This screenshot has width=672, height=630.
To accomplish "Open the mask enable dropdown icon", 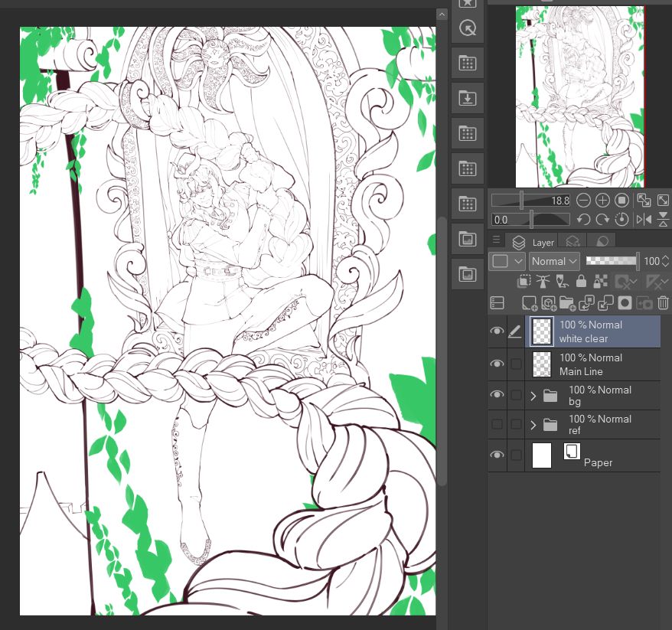I will pos(626,282).
